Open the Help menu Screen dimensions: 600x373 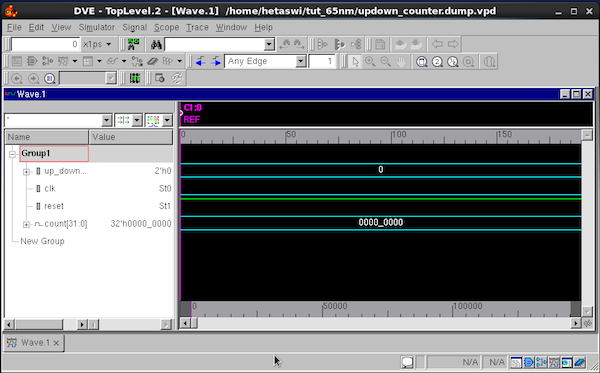pyautogui.click(x=263, y=28)
